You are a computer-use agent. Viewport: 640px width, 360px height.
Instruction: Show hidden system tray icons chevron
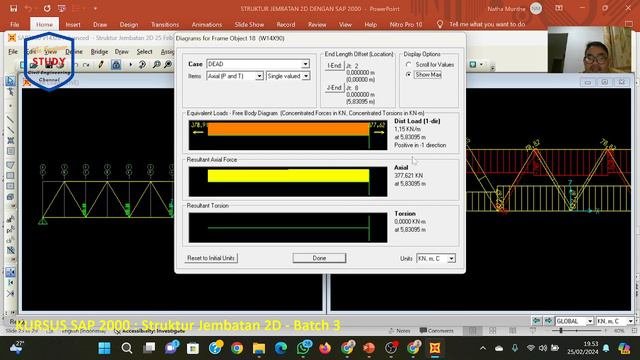coord(483,348)
